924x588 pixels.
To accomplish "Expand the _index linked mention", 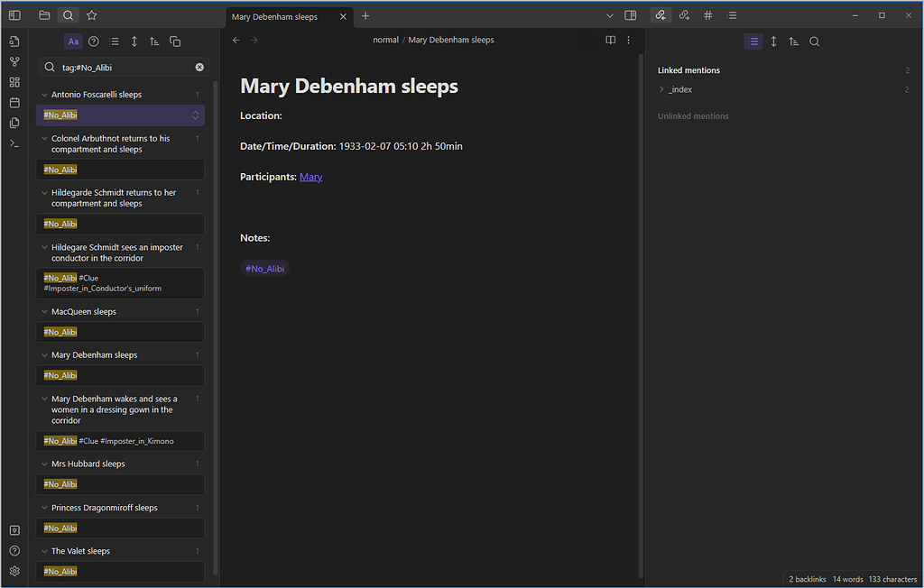I will [x=663, y=89].
